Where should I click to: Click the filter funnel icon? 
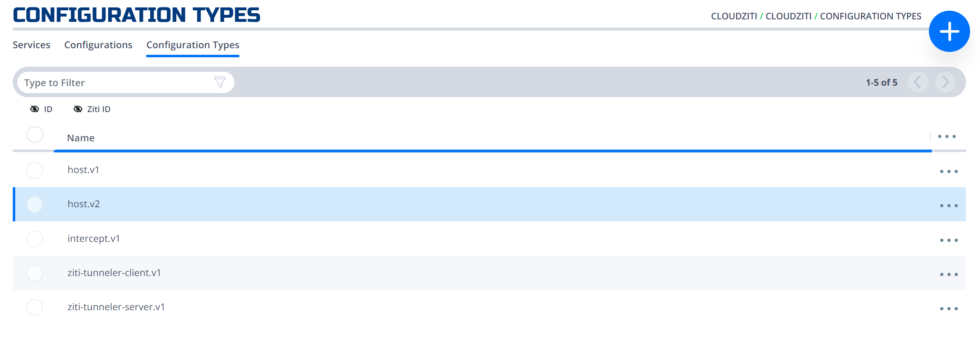pyautogui.click(x=220, y=82)
